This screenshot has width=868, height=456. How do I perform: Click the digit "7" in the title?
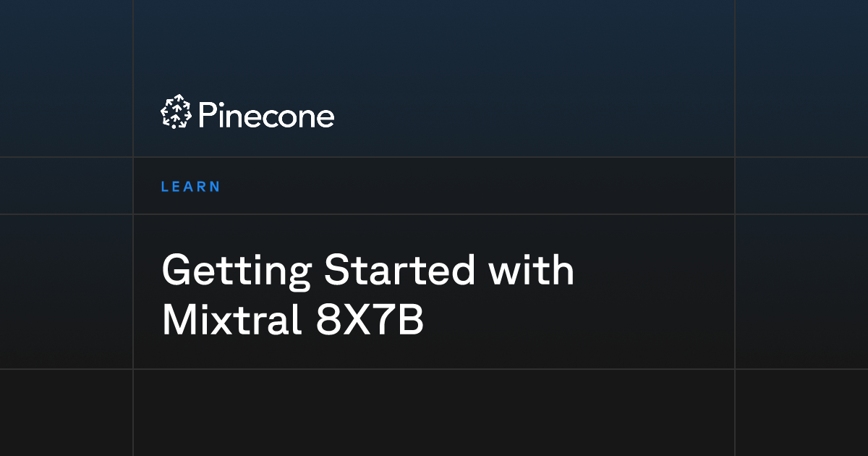pyautogui.click(x=383, y=319)
